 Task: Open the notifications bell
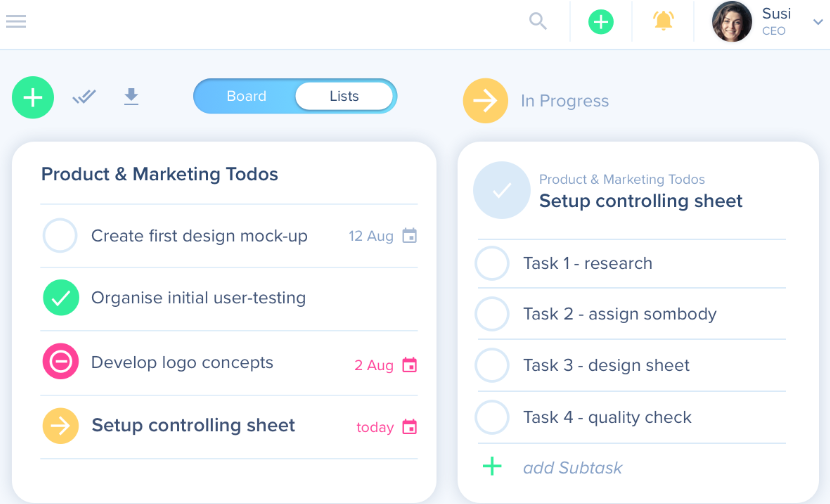(664, 21)
